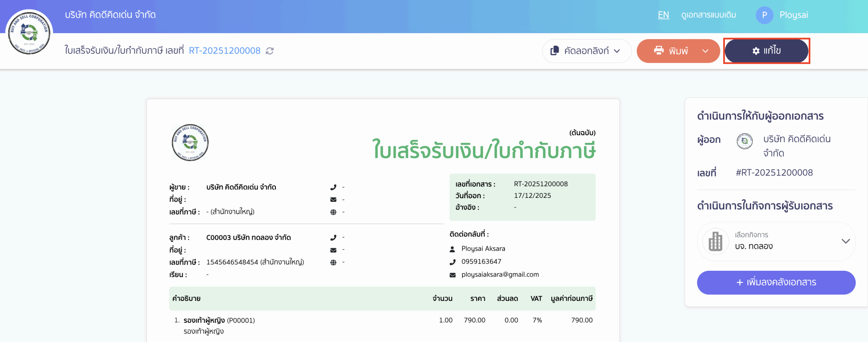Open the พิมพ์ dropdown options
The image size is (868, 342).
[705, 51]
